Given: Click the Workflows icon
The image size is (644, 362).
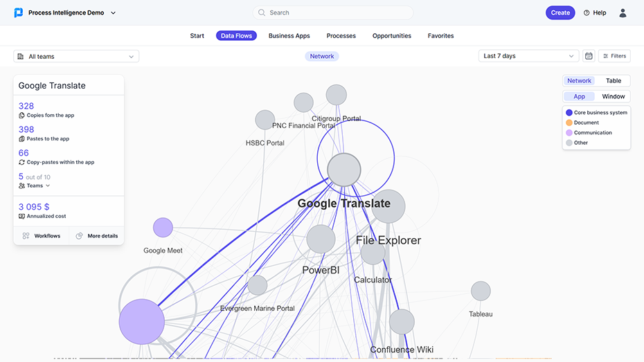Looking at the screenshot, I should tap(26, 235).
